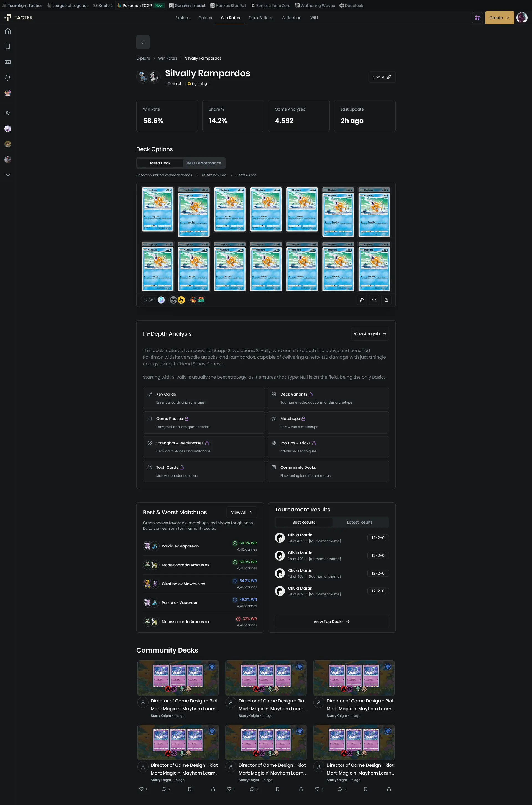Open notifications bell in sidebar

tap(8, 77)
